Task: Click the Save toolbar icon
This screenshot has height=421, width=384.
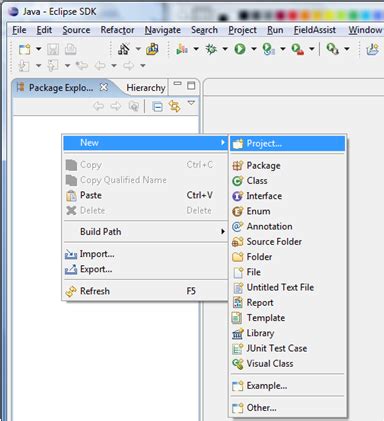Action: coord(53,49)
